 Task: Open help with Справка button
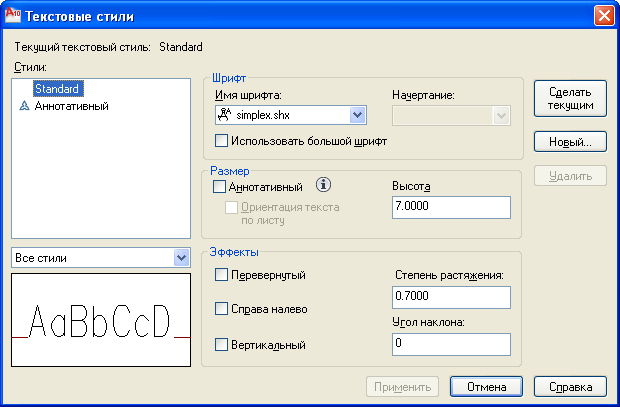(x=570, y=386)
